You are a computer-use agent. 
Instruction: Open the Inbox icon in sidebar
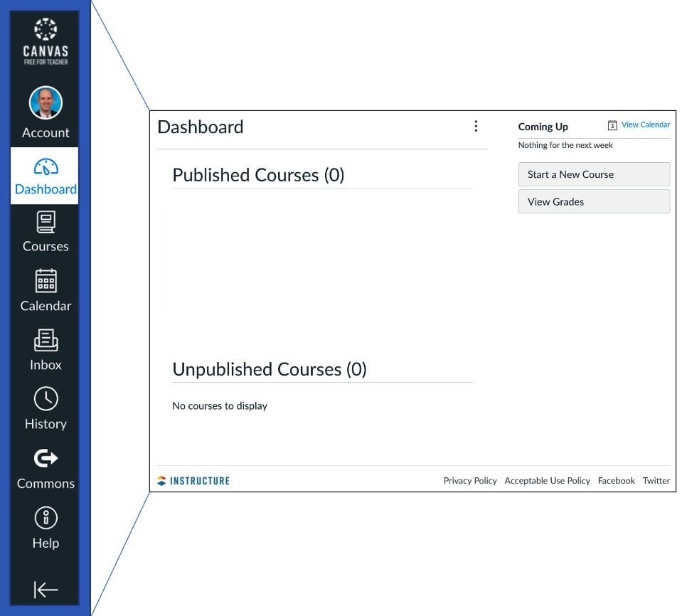tap(46, 340)
